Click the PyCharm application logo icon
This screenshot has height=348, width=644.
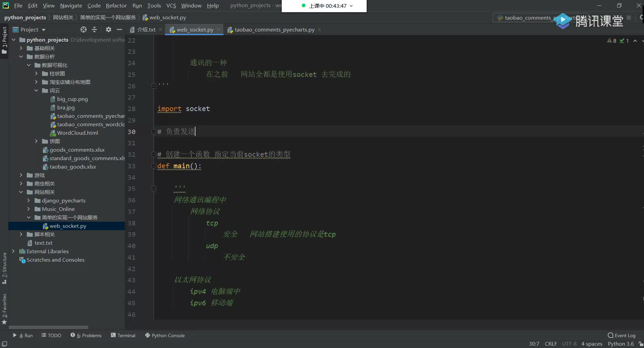(x=6, y=5)
